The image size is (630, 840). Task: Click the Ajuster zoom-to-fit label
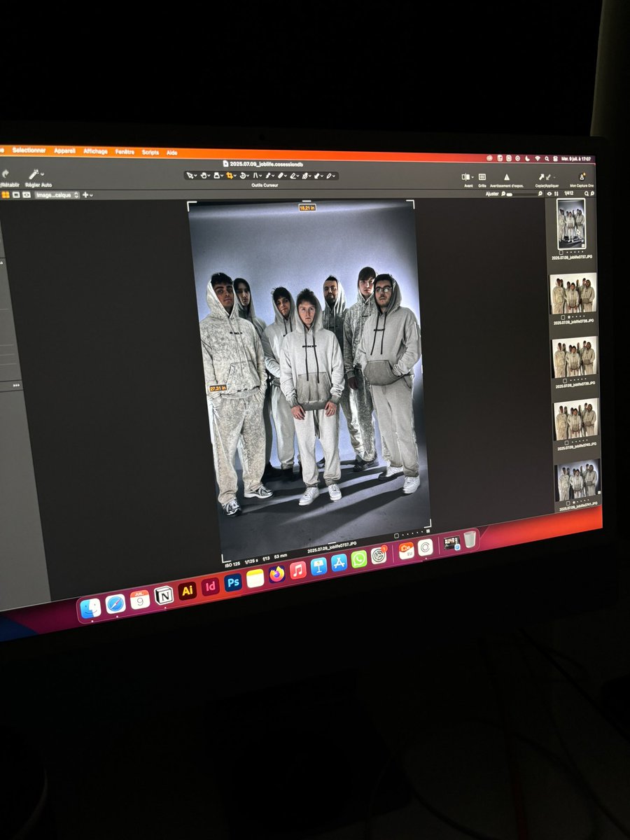pyautogui.click(x=492, y=193)
